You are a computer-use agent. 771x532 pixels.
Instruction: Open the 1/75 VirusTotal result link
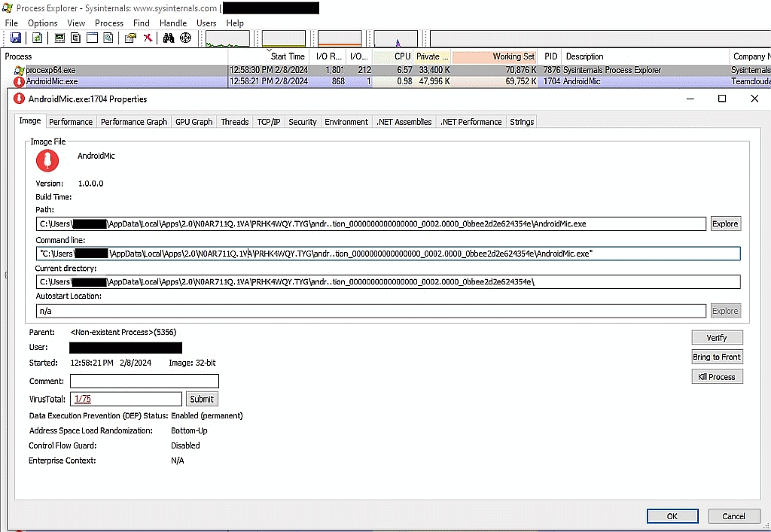point(83,399)
